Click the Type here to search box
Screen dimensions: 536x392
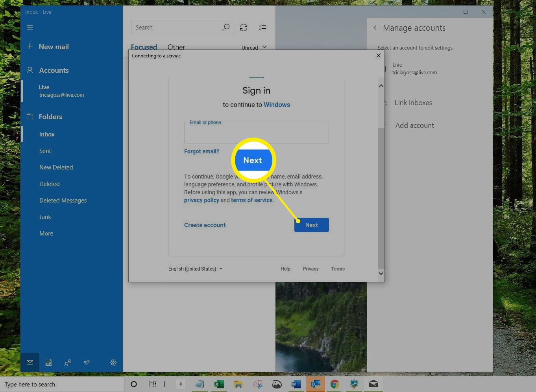62,384
